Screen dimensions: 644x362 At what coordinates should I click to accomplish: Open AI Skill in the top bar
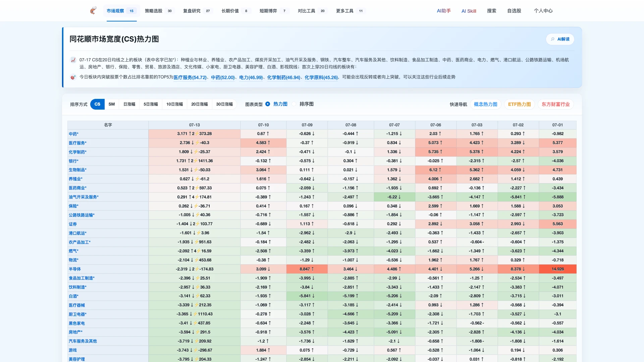coord(469,11)
